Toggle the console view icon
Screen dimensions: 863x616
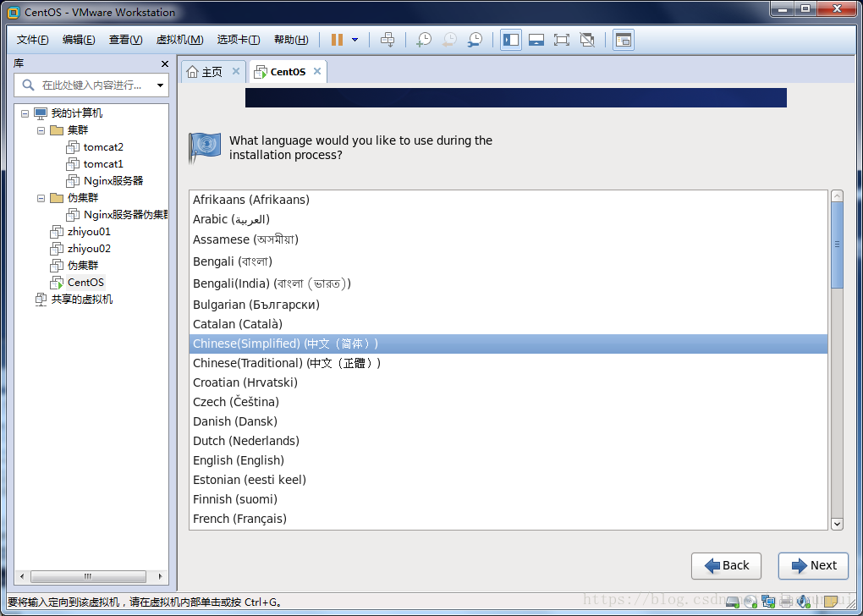623,40
